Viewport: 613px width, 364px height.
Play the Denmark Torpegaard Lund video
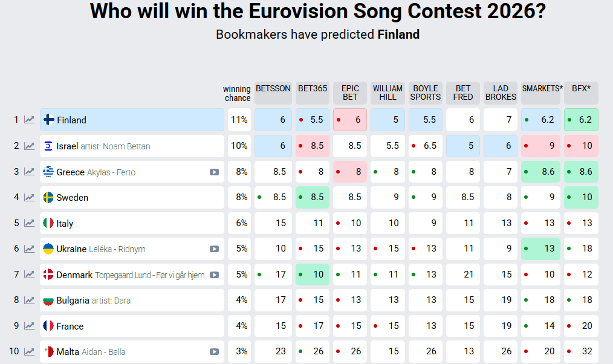tap(214, 275)
